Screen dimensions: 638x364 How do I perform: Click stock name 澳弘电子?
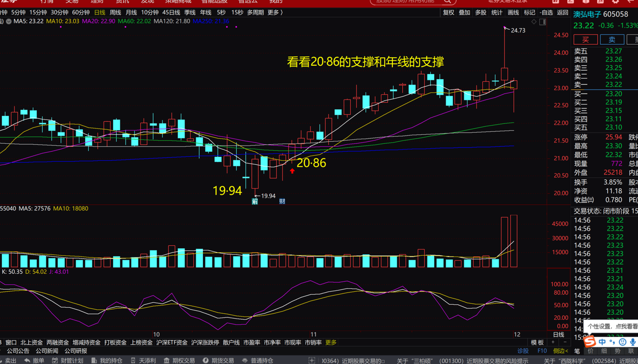pos(587,15)
